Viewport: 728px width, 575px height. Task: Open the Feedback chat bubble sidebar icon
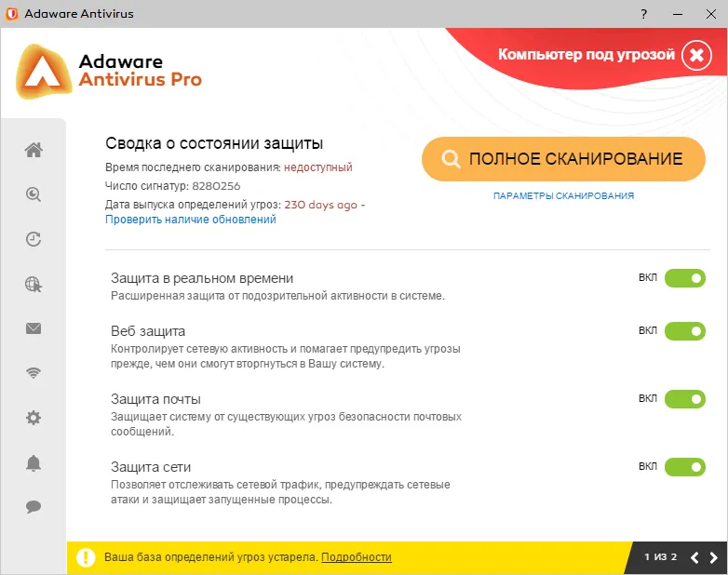click(x=34, y=506)
